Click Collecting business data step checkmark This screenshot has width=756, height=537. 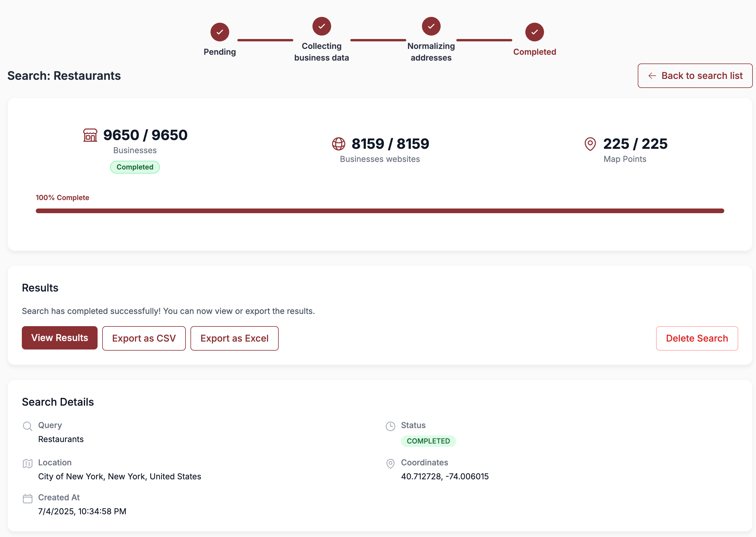(322, 26)
